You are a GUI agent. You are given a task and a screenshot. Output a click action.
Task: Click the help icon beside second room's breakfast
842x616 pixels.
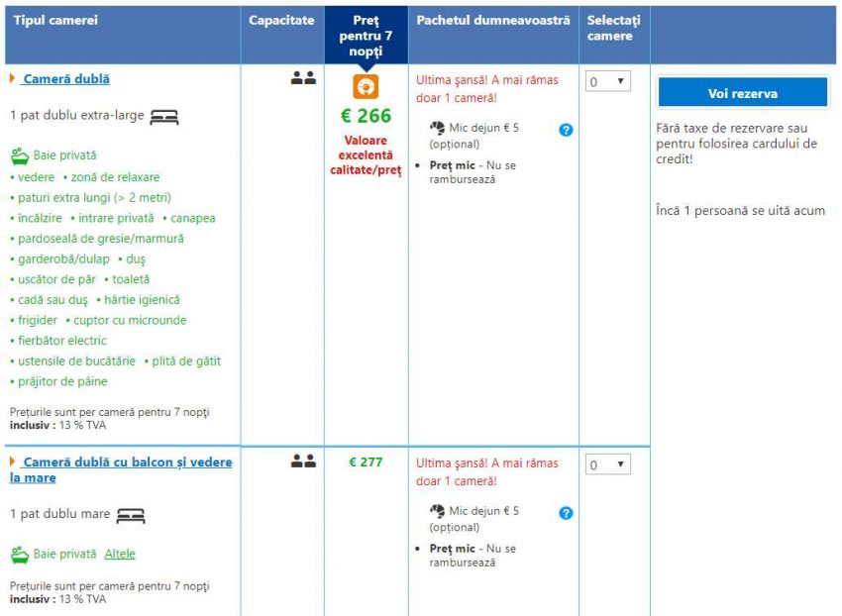click(566, 512)
